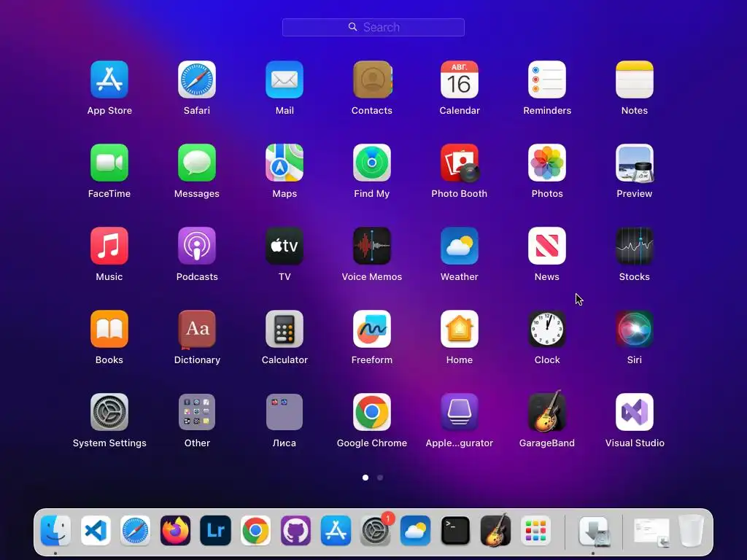This screenshot has height=560, width=747.
Task: Open the Mail app
Action: (x=285, y=79)
